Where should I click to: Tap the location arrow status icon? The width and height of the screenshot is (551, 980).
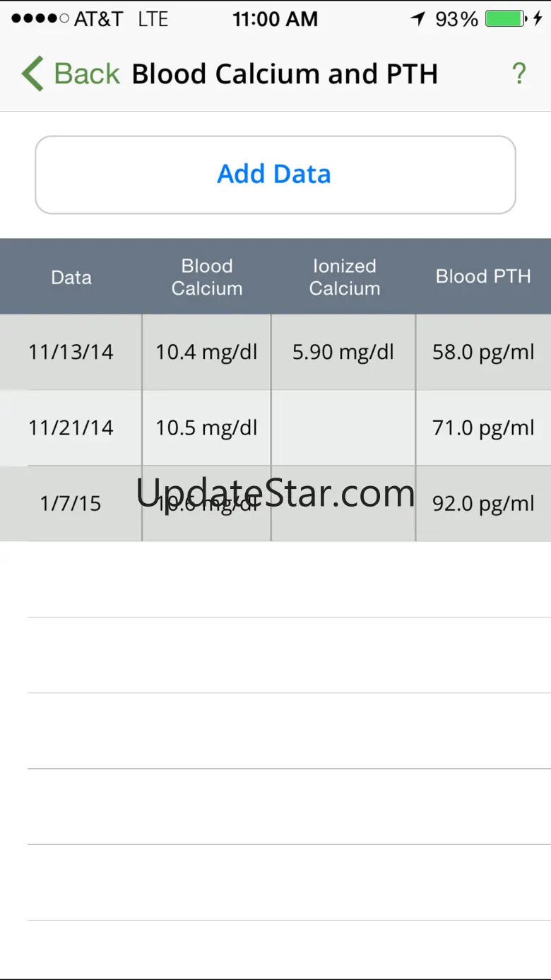point(418,19)
